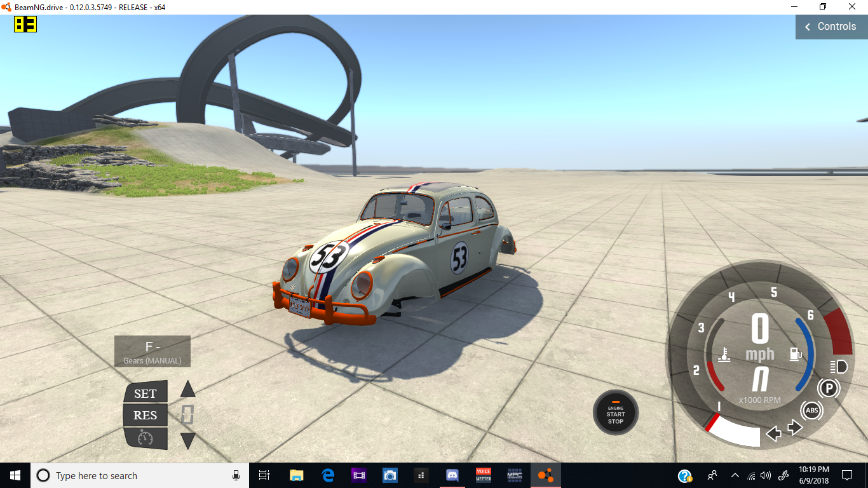Open the MPC app in taskbar
Screen dimensions: 868x488
point(515,475)
